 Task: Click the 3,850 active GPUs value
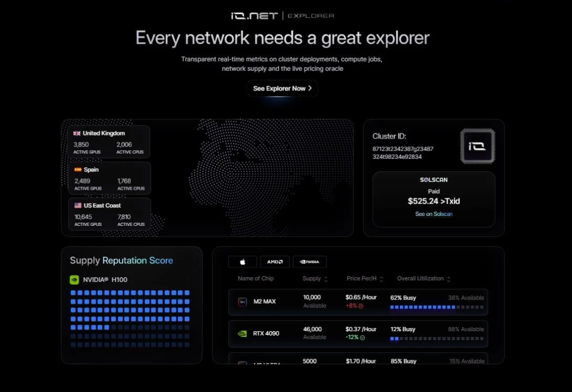tap(81, 144)
